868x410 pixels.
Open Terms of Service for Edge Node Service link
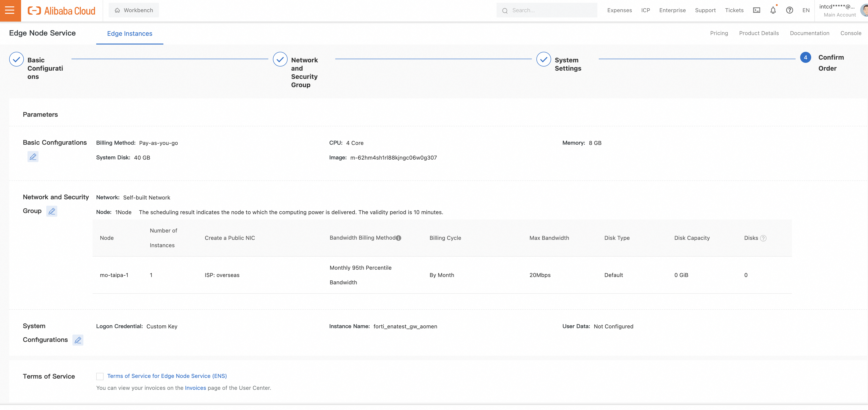coord(167,376)
